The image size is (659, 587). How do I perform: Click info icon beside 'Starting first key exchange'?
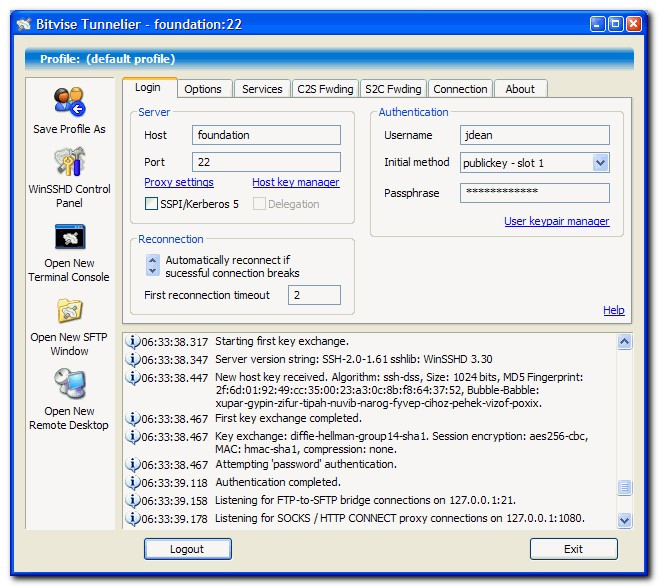pyautogui.click(x=133, y=342)
